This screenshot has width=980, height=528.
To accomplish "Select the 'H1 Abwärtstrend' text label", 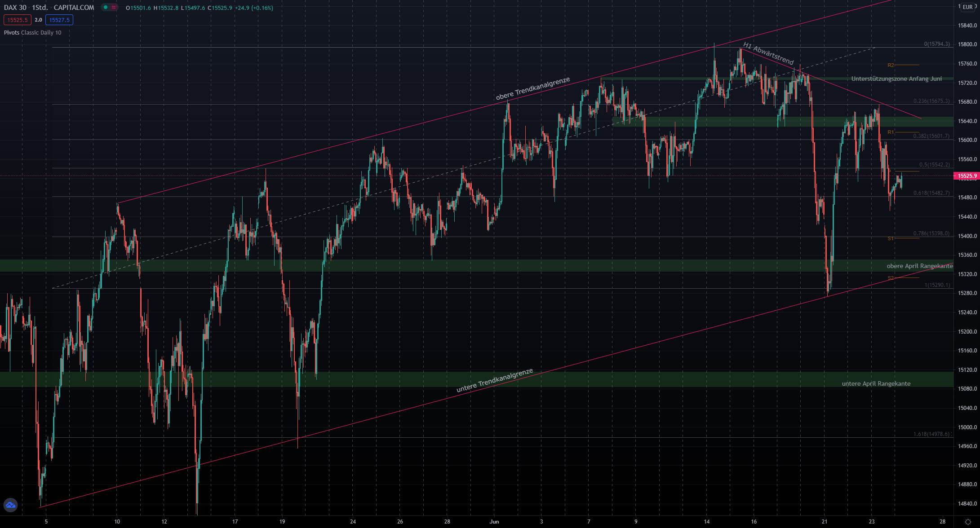I will [x=768, y=53].
